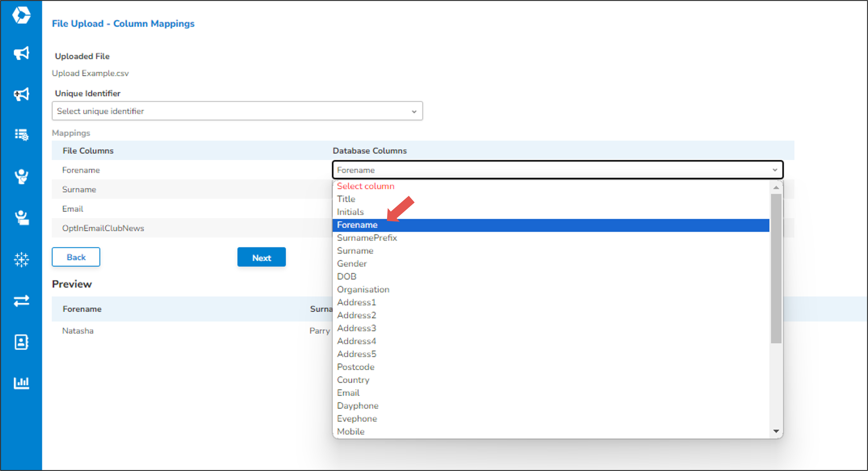Click the dropdown list scroll-up arrow

(776, 187)
